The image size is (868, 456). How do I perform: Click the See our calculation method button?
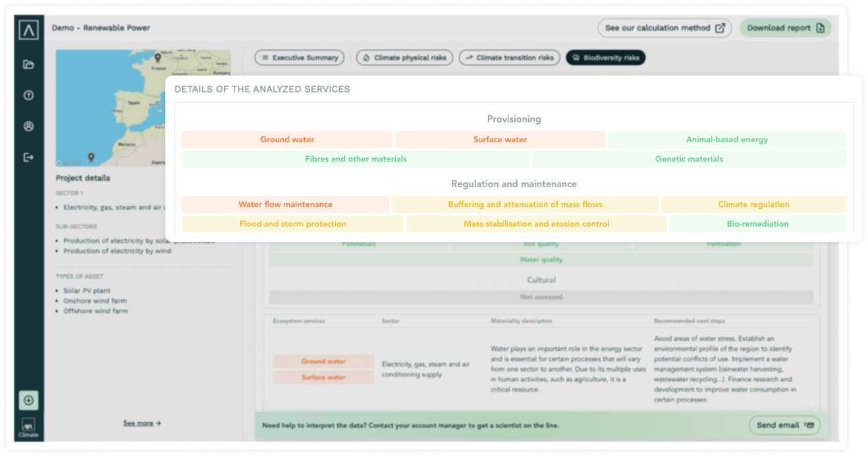click(x=664, y=28)
